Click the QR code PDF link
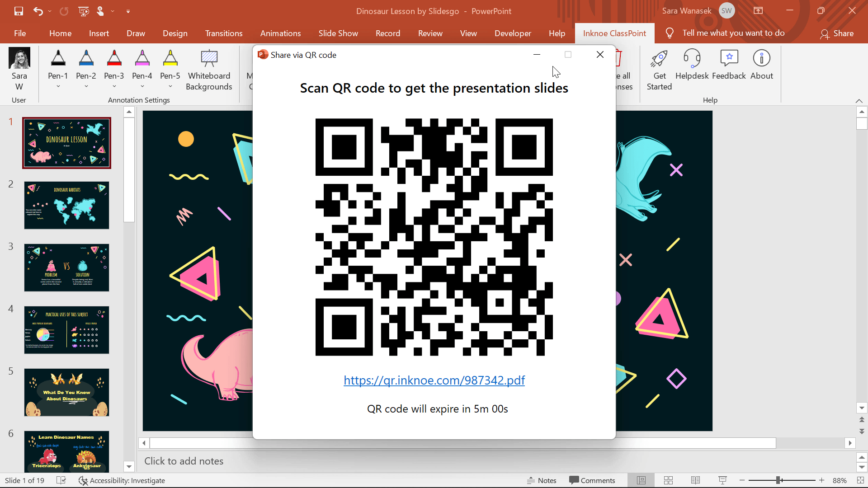The height and width of the screenshot is (488, 868). click(x=434, y=380)
